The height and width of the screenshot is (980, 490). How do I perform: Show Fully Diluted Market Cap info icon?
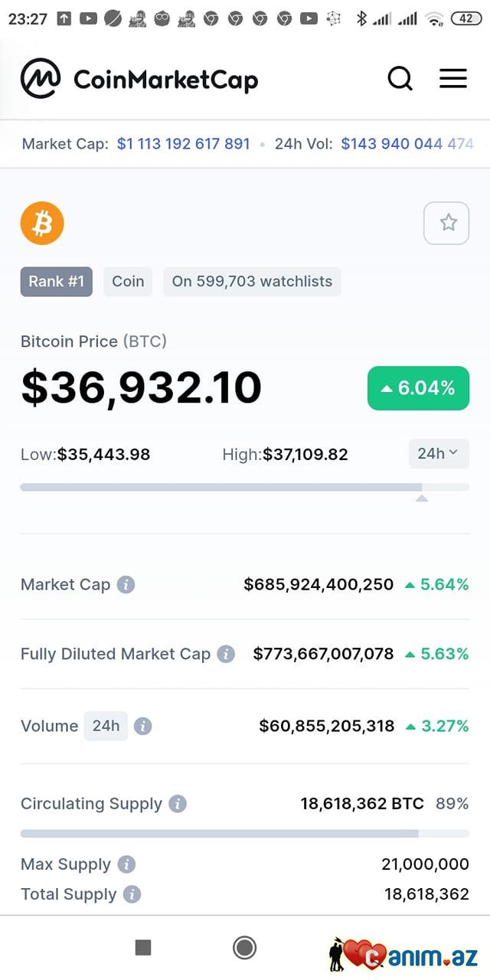point(225,655)
